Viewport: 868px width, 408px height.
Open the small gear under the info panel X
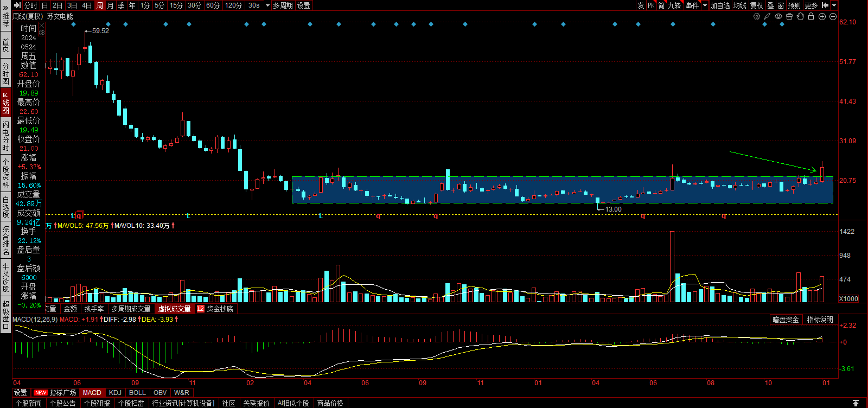pos(42,33)
